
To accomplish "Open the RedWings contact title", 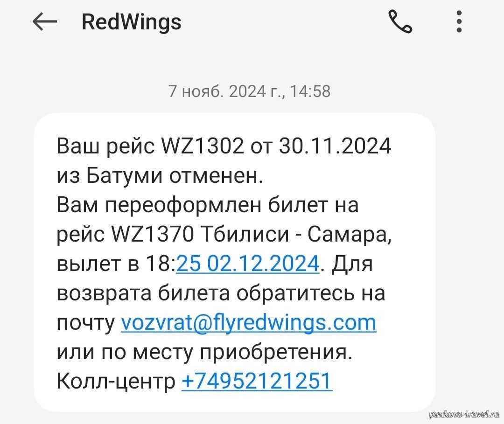I will [132, 22].
